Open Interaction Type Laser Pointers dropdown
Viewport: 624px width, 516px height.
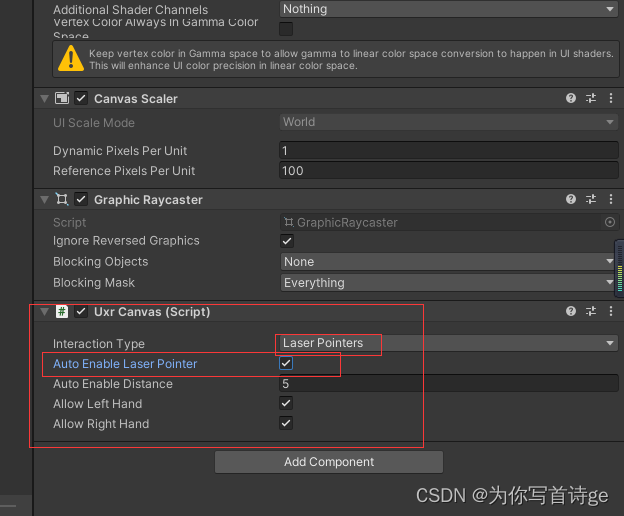[x=448, y=343]
